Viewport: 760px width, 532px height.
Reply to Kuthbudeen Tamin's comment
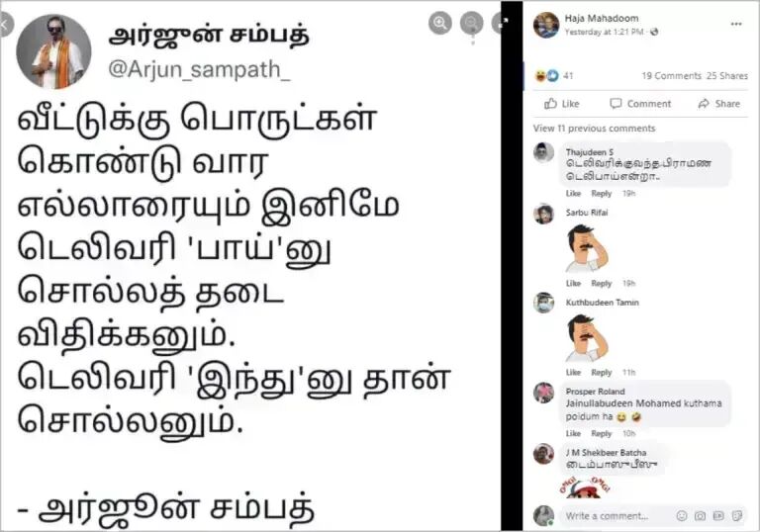(x=601, y=372)
